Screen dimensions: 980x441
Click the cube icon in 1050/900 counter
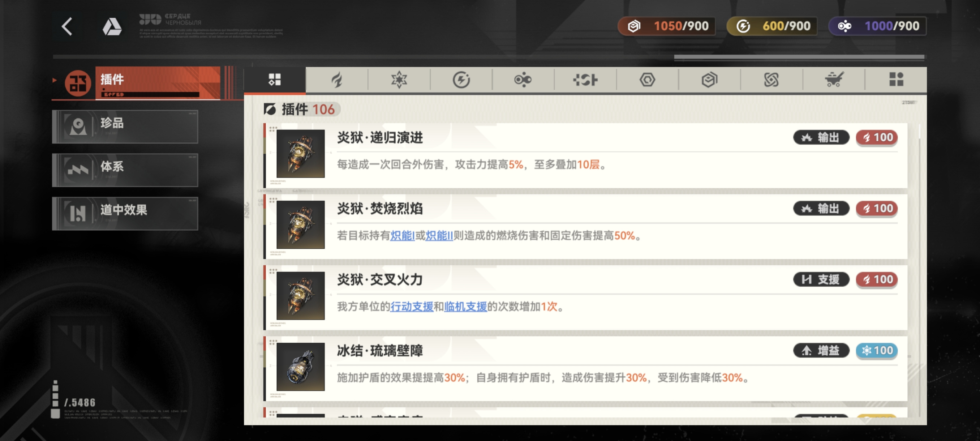coord(634,26)
